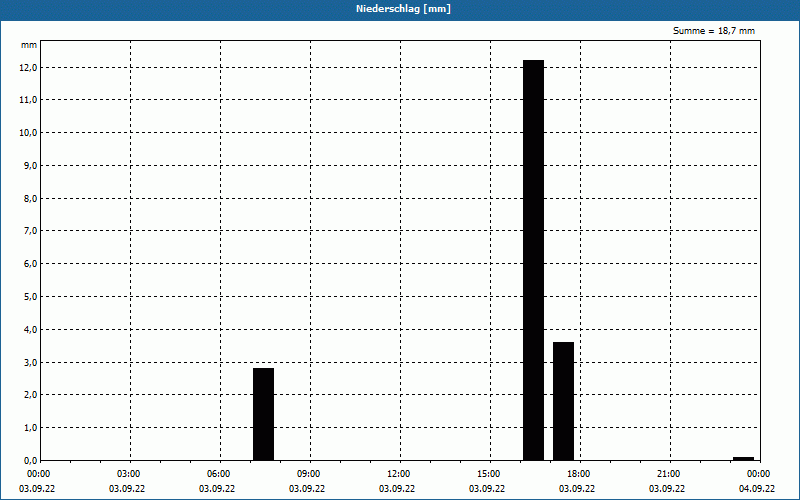Click the 06:00 time label
Screen dimensions: 800x500
point(219,474)
